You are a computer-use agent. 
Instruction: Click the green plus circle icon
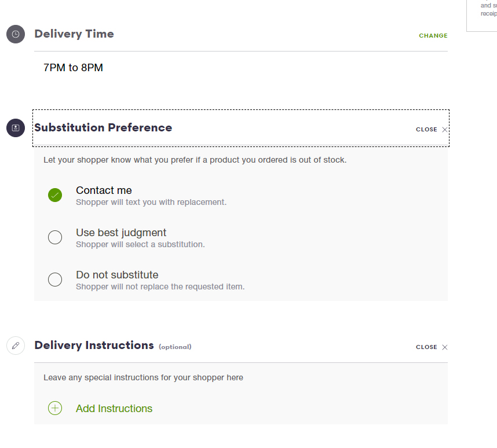[55, 408]
